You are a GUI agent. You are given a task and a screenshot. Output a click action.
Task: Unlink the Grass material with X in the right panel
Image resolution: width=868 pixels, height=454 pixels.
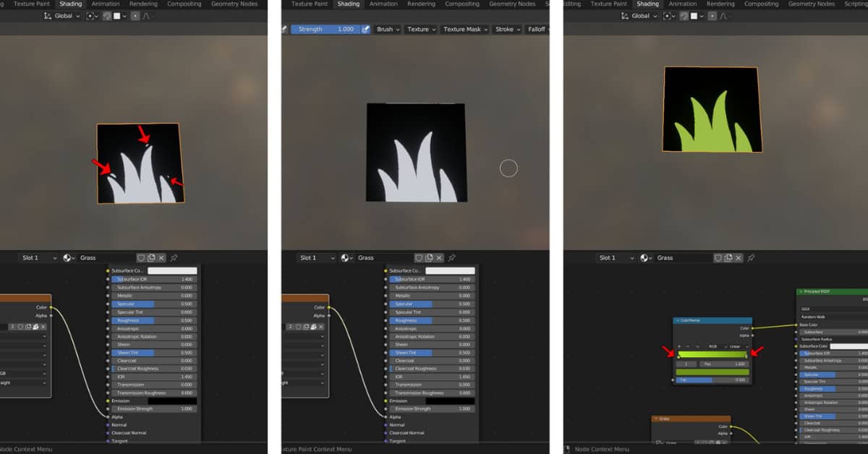[x=739, y=257]
